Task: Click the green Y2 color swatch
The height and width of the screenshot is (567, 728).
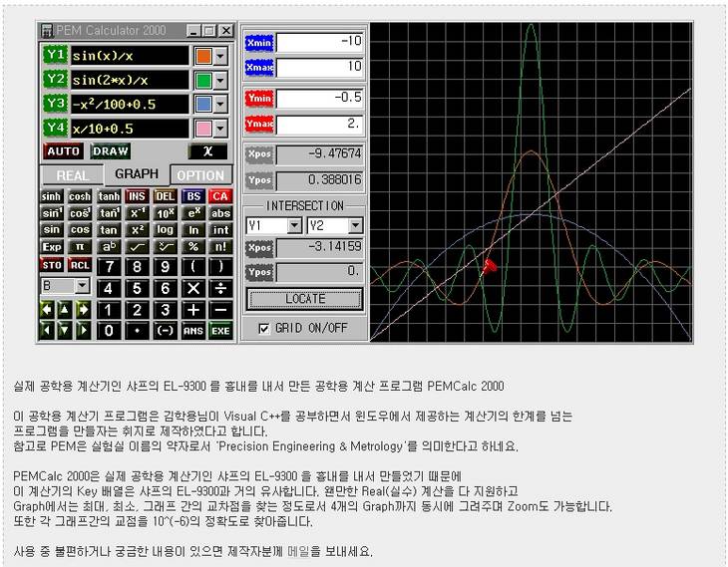Action: tap(203, 81)
